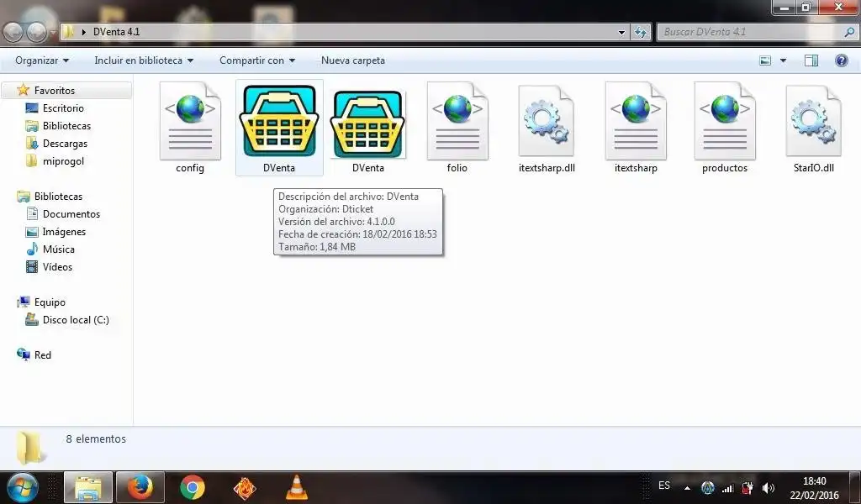This screenshot has height=504, width=861.
Task: Open VLC media player from taskbar
Action: point(297,487)
